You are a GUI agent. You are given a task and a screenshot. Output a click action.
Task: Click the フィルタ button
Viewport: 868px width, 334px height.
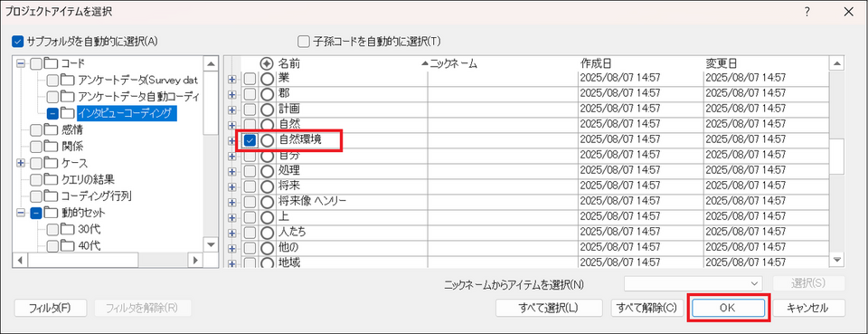[50, 308]
